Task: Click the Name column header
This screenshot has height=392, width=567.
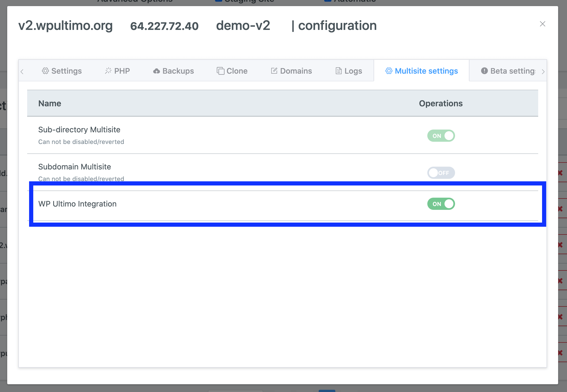Action: coord(50,103)
